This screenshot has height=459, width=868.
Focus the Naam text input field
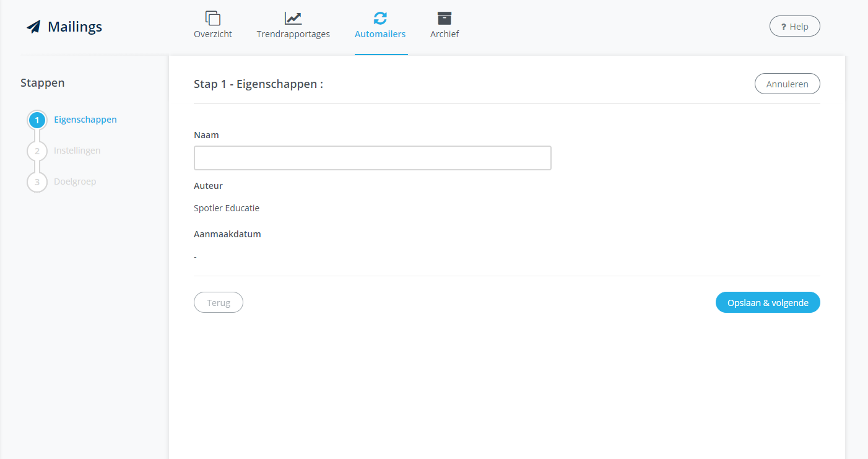click(372, 158)
